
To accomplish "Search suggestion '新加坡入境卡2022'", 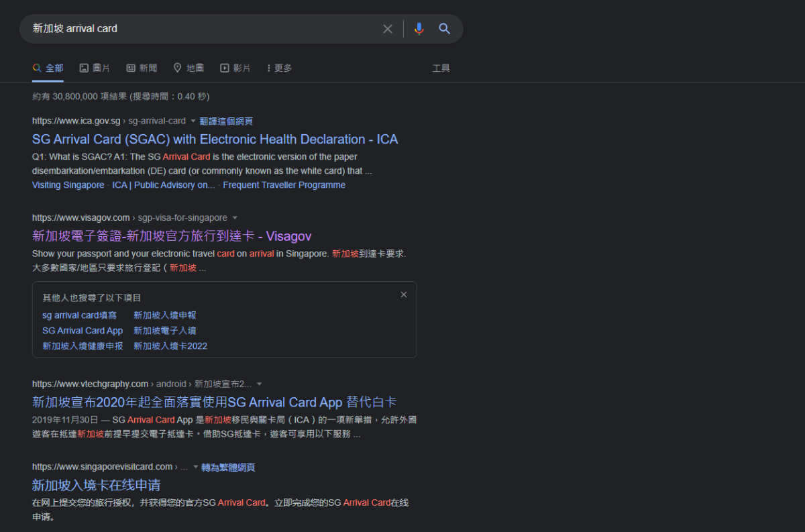I will tap(170, 346).
